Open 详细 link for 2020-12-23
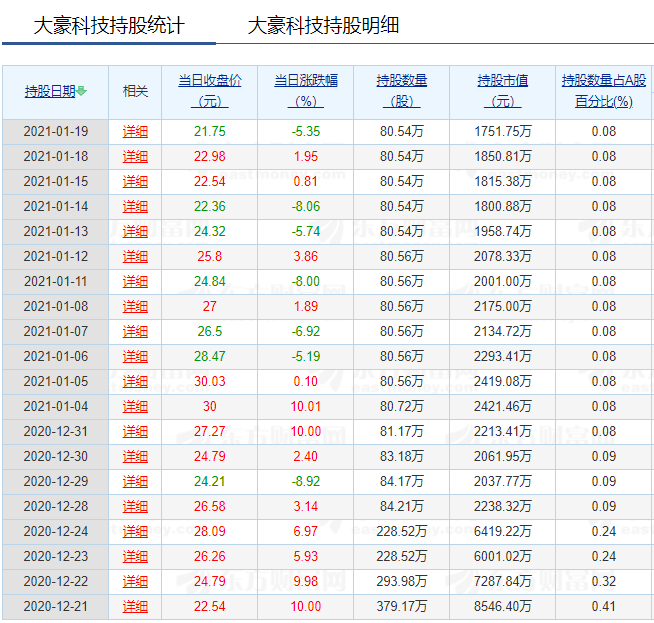The image size is (654, 623). 135,557
